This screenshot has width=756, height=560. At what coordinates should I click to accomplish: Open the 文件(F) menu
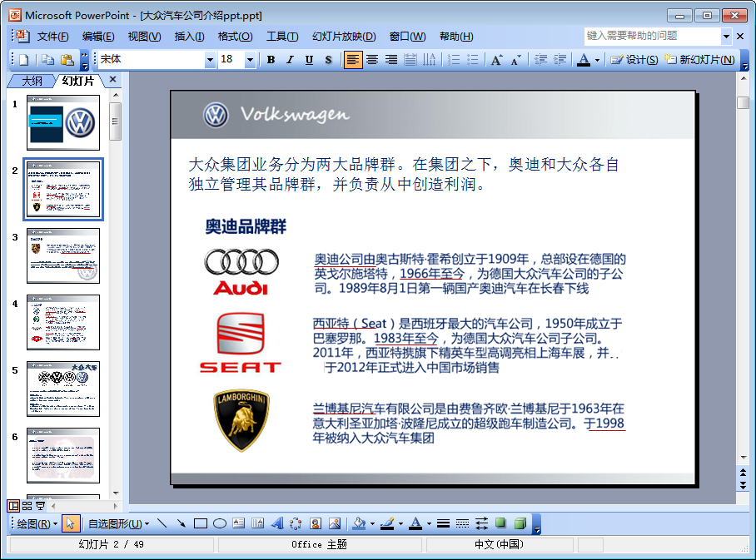pos(52,37)
